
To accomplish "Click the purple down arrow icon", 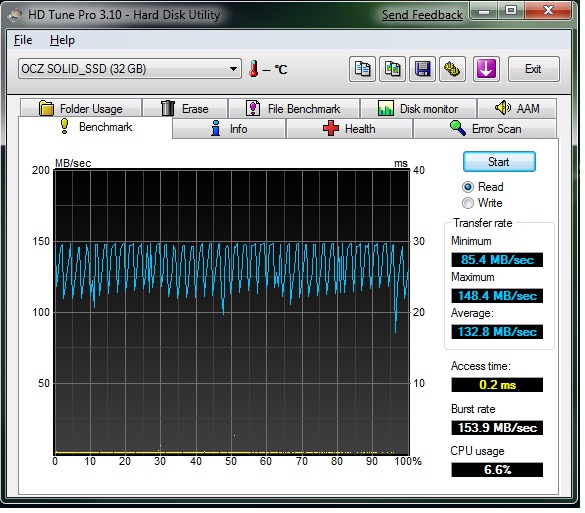I will pos(486,69).
